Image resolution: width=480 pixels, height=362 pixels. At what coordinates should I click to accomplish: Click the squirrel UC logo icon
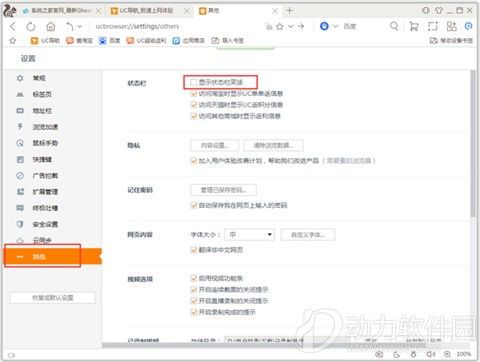pyautogui.click(x=10, y=11)
